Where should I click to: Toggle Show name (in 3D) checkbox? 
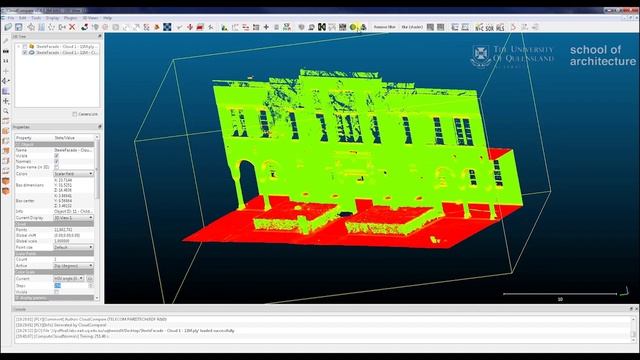click(x=56, y=167)
